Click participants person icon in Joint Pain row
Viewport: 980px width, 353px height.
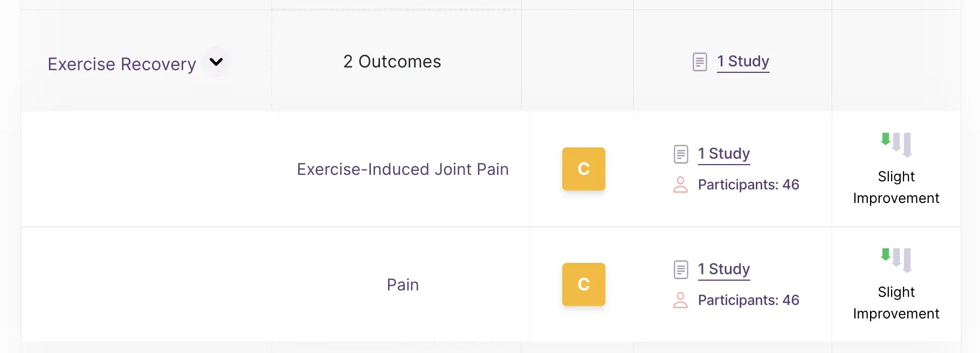point(681,185)
